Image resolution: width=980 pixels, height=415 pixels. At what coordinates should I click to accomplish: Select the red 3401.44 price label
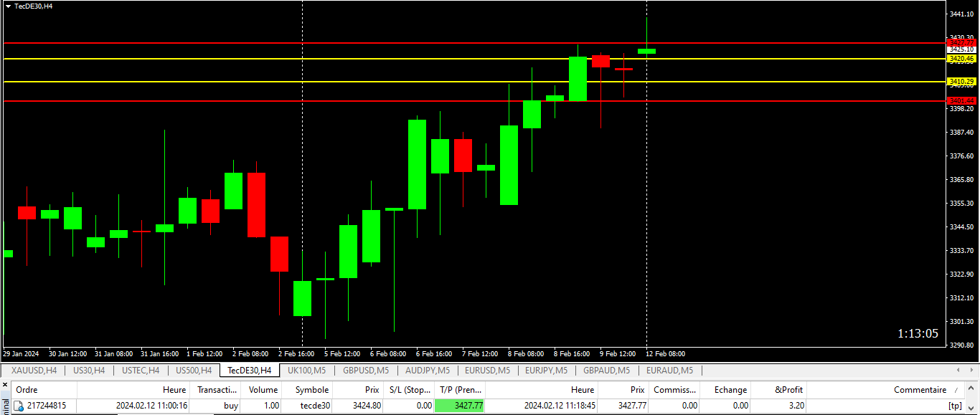coord(961,101)
